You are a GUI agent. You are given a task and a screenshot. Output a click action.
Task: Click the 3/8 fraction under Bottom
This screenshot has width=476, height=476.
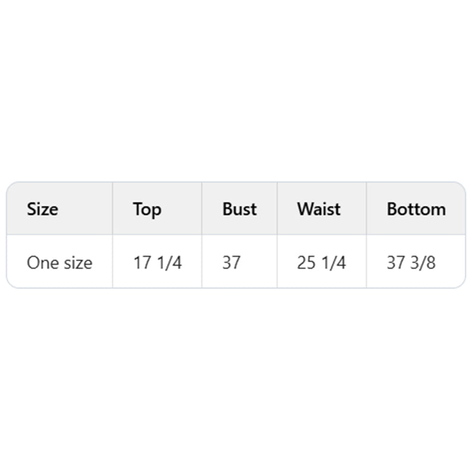424,262
